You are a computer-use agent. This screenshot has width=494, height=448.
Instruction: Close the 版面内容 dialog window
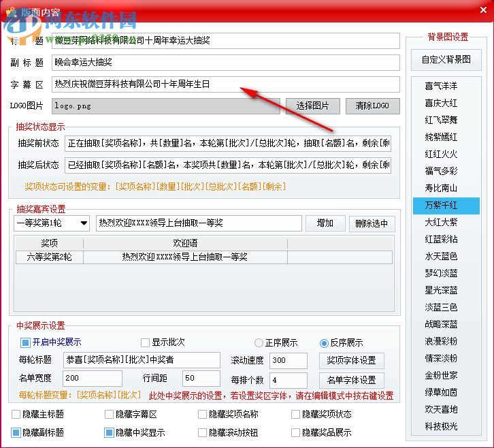click(483, 10)
